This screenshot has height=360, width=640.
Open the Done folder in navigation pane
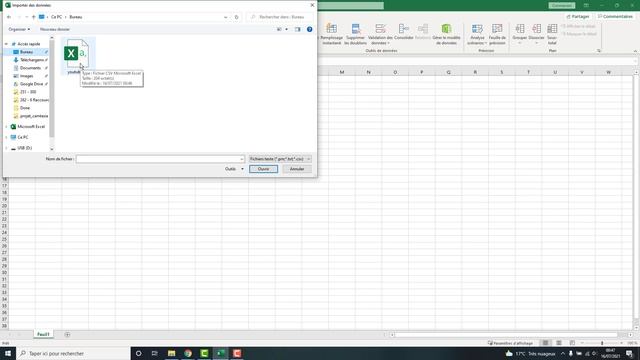point(25,108)
